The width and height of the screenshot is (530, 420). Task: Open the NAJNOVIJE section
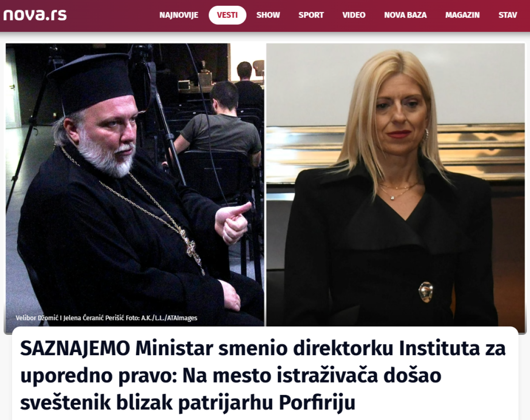pos(179,15)
